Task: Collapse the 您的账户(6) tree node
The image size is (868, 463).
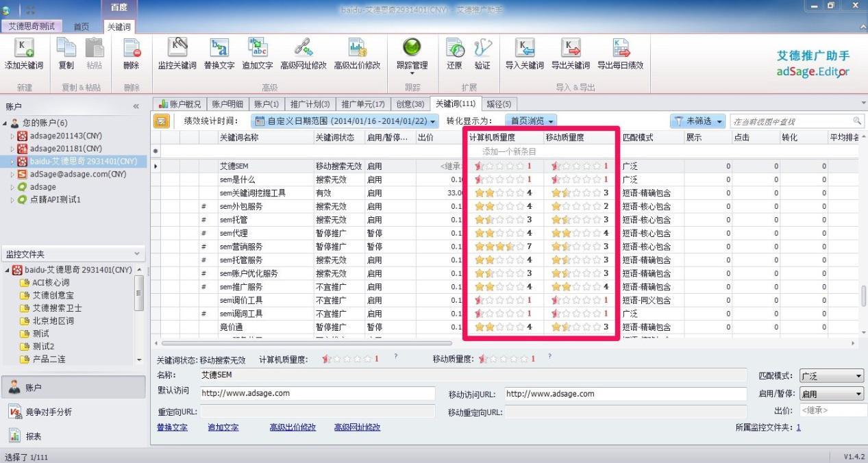Action: (x=6, y=123)
